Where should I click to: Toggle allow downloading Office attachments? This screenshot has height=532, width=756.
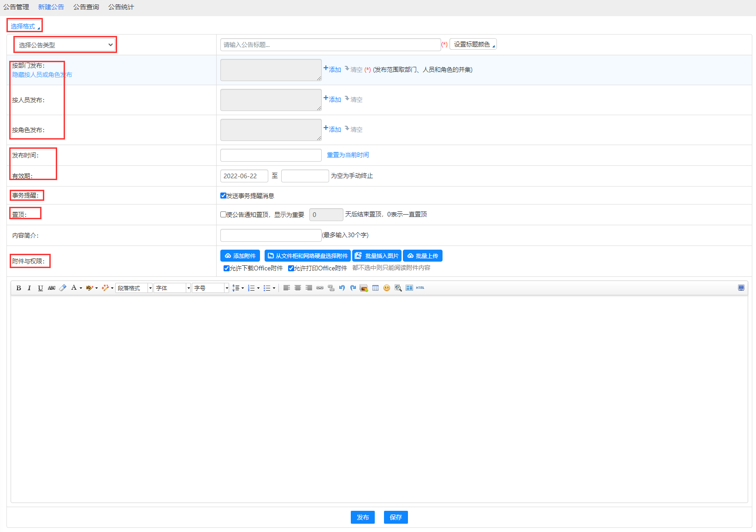pos(226,268)
